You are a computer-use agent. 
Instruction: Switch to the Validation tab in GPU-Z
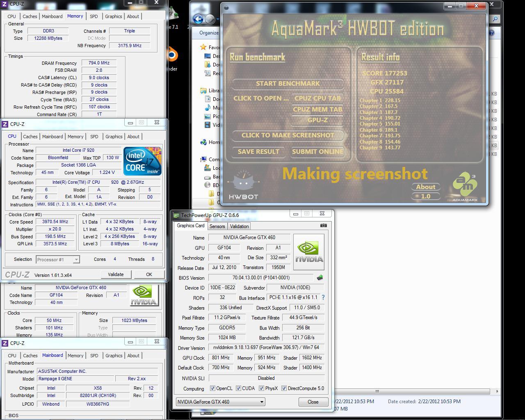239,226
